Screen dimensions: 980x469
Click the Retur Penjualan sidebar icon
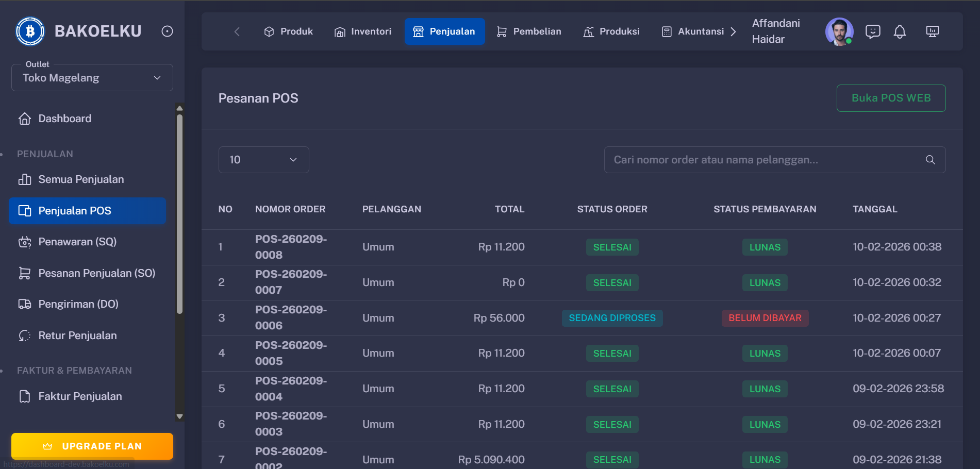[24, 335]
